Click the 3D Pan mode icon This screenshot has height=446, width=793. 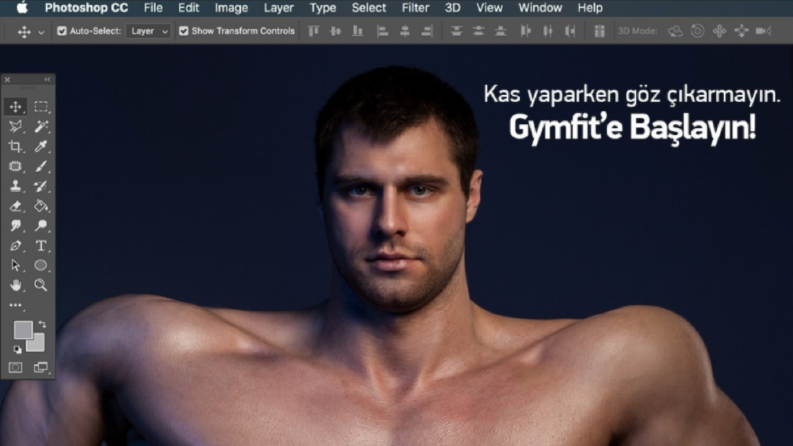(x=719, y=31)
